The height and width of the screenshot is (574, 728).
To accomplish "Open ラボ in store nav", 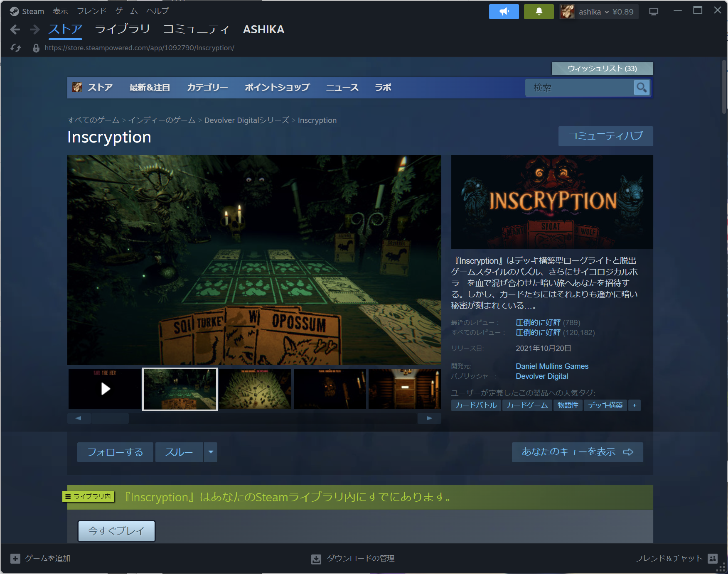I will 383,88.
